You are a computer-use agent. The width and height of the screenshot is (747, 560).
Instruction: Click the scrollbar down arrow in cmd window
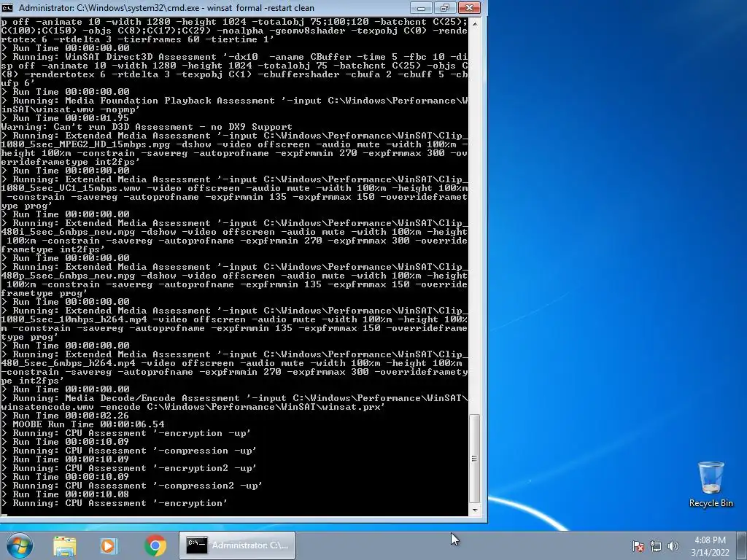click(474, 510)
